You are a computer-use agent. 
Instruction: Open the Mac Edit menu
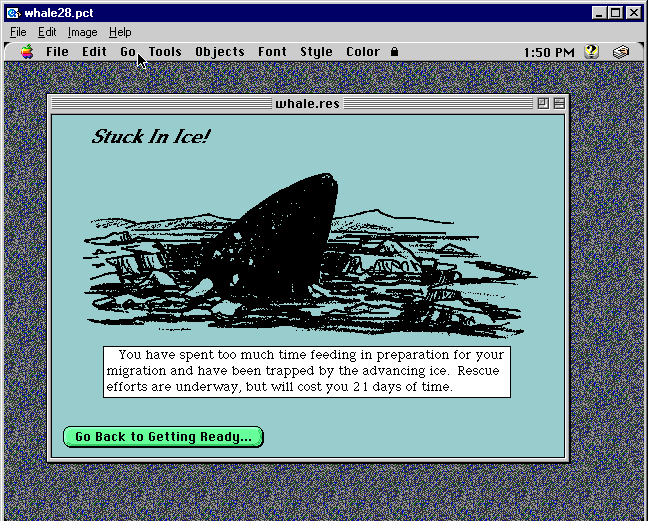(94, 52)
